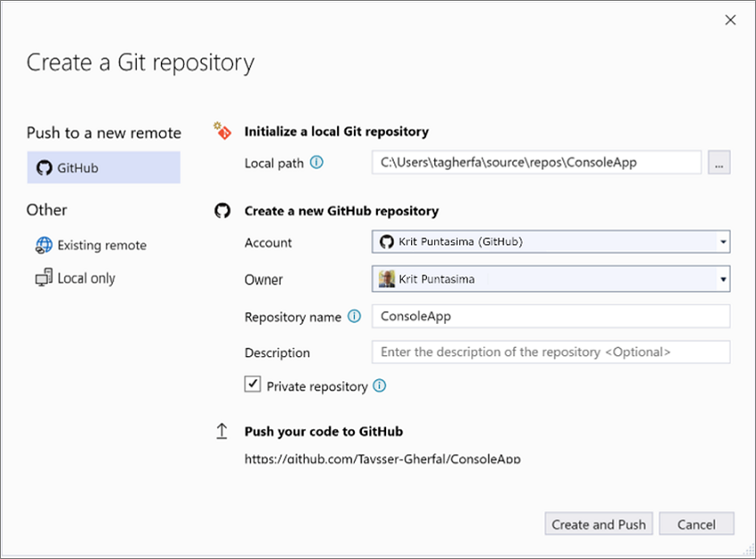
Task: Click the Cancel button
Action: (x=696, y=524)
